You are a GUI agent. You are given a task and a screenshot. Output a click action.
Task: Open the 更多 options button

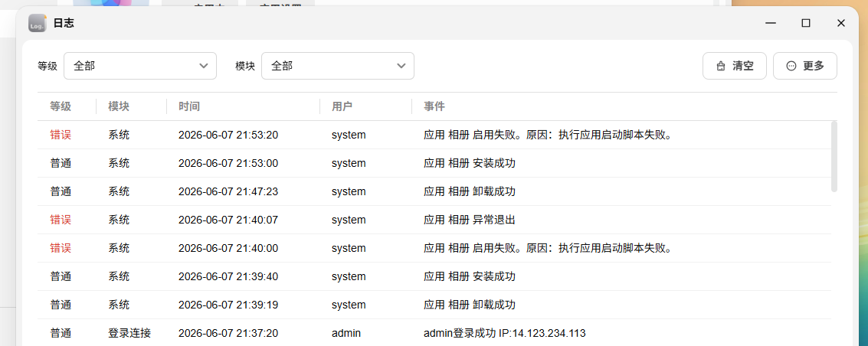pyautogui.click(x=805, y=66)
